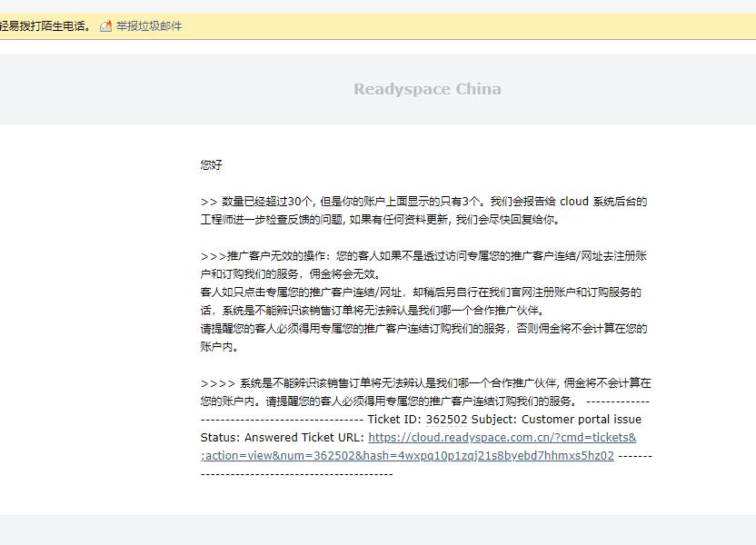
Task: Click the text 'Subject: Customer portal issue'
Action: pos(556,420)
